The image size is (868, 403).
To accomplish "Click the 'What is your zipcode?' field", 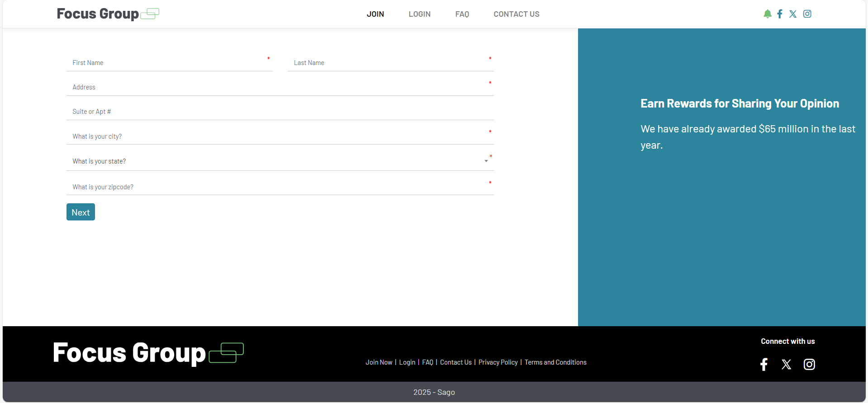I will pyautogui.click(x=280, y=187).
